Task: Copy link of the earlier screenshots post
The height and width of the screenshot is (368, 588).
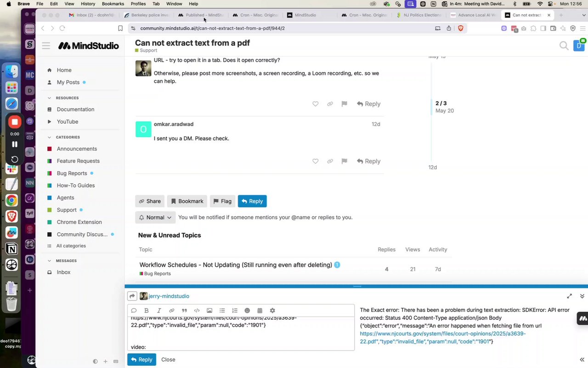Action: 330,104
